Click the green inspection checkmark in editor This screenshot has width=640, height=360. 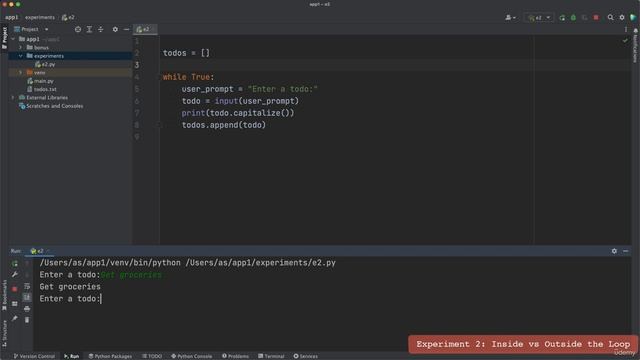pos(625,40)
